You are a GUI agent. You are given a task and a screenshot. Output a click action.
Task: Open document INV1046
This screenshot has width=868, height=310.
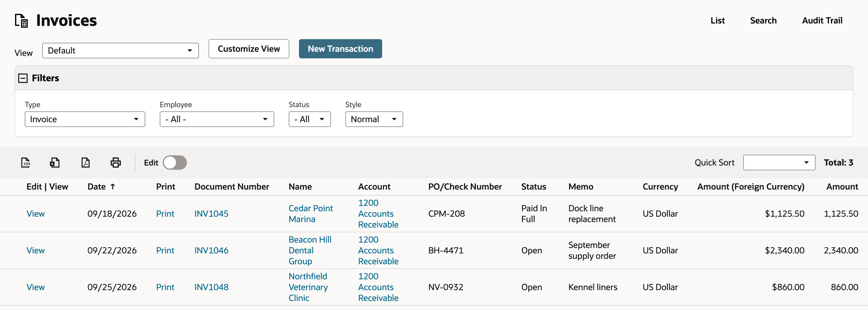[x=211, y=250]
